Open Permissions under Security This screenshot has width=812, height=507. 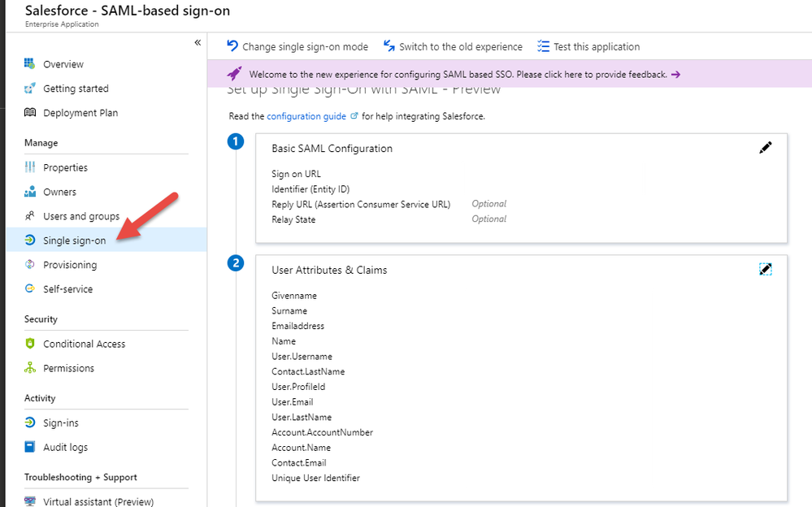pos(68,368)
